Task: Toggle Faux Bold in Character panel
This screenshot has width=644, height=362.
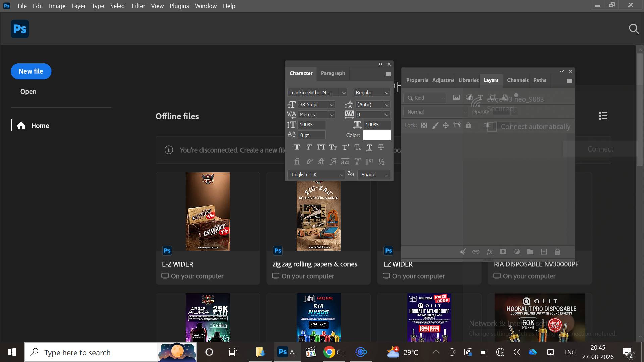Action: pyautogui.click(x=297, y=147)
